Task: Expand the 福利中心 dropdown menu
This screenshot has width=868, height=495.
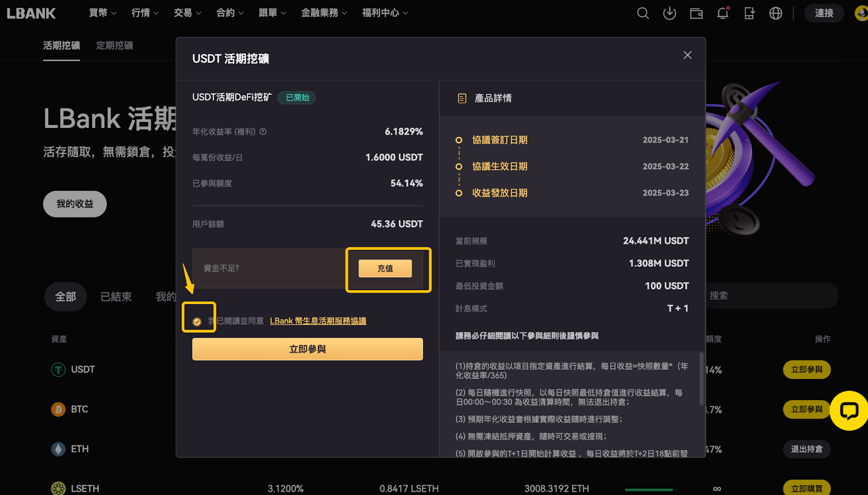Action: tap(385, 13)
